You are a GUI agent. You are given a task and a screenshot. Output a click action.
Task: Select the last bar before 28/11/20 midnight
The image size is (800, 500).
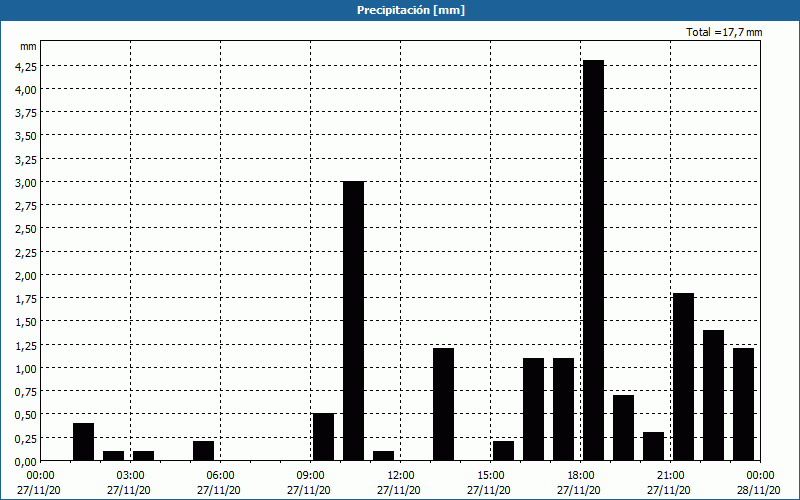tap(743, 405)
